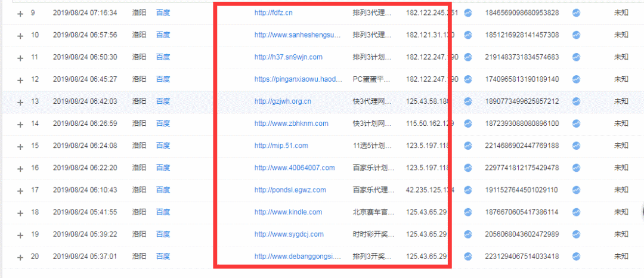
Task: Open http://www.sygdcj.com link
Action: tap(289, 234)
